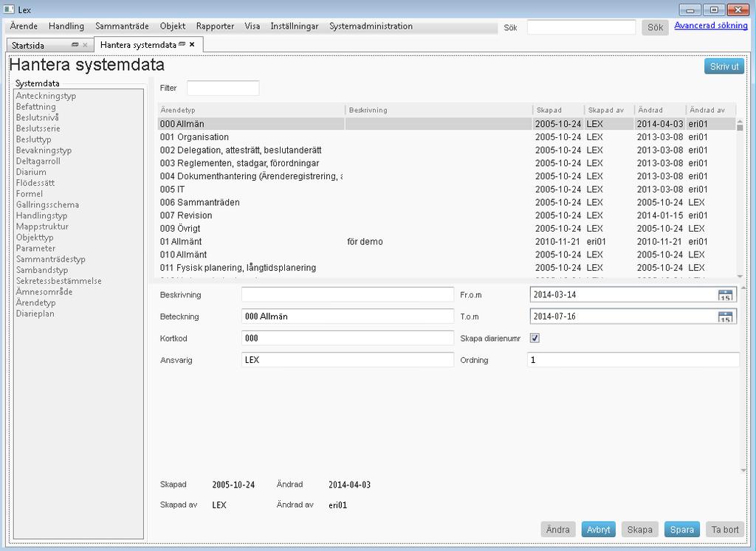Image resolution: width=756 pixels, height=551 pixels.
Task: Open the Fr.o.m date calendar picker
Action: 725,295
